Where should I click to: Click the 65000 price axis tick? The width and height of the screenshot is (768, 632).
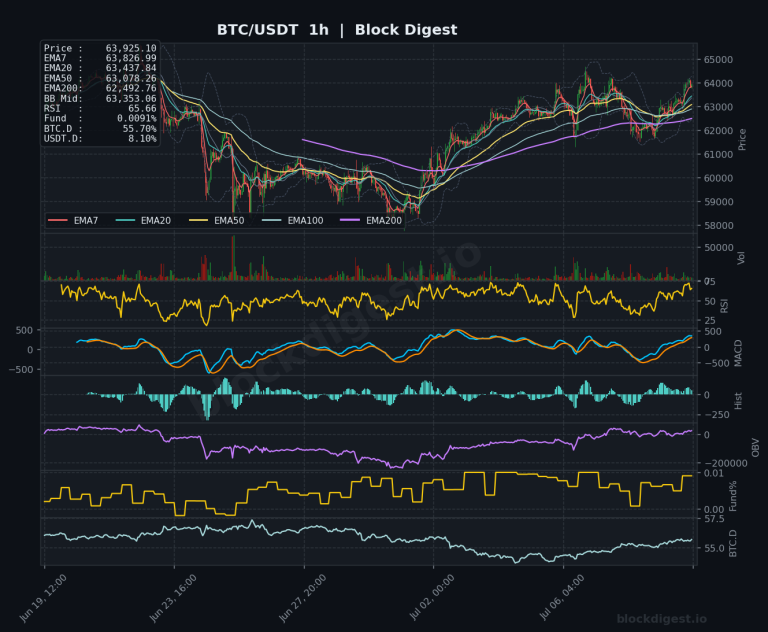pyautogui.click(x=719, y=60)
